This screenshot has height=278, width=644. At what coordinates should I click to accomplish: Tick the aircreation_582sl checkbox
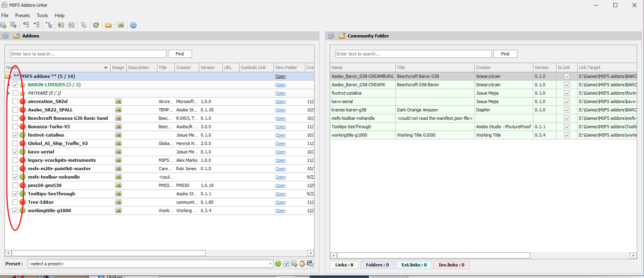pyautogui.click(x=15, y=101)
